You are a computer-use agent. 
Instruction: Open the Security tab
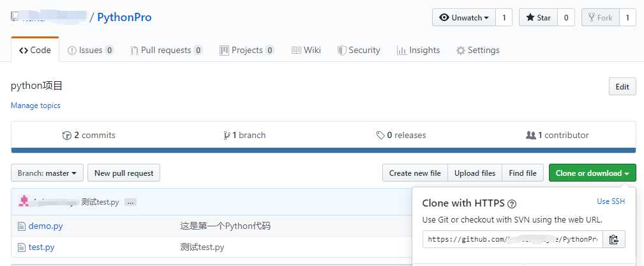[359, 51]
